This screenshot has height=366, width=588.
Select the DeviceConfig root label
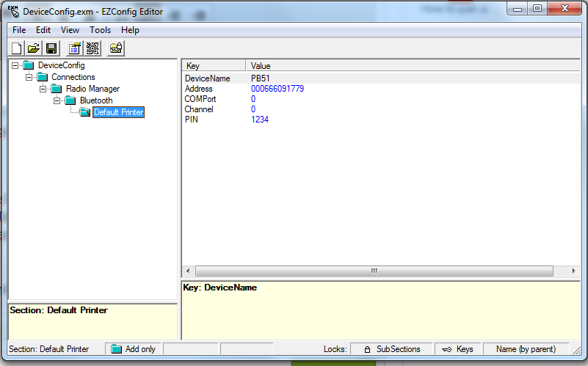(62, 65)
